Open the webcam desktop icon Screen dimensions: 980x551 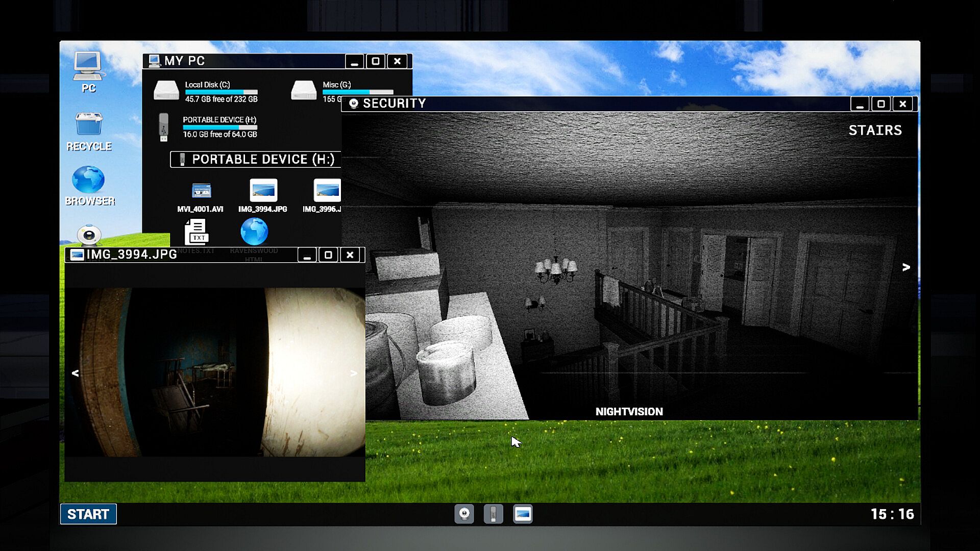pyautogui.click(x=89, y=235)
